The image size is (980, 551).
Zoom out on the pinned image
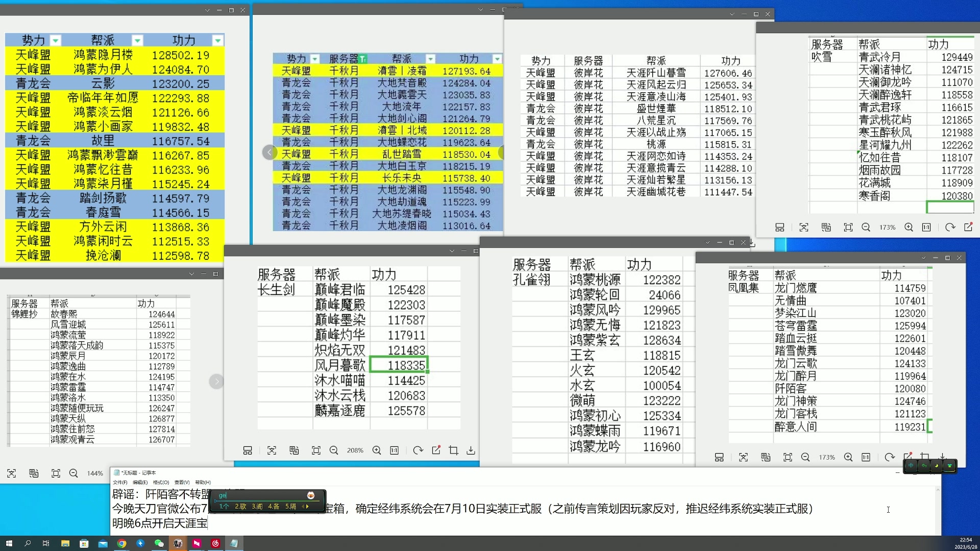tap(334, 450)
